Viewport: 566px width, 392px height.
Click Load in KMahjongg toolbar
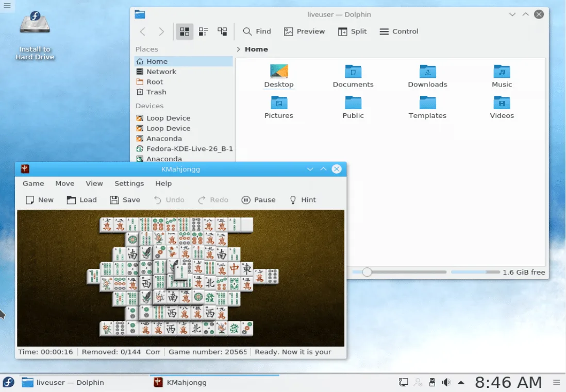(x=81, y=200)
